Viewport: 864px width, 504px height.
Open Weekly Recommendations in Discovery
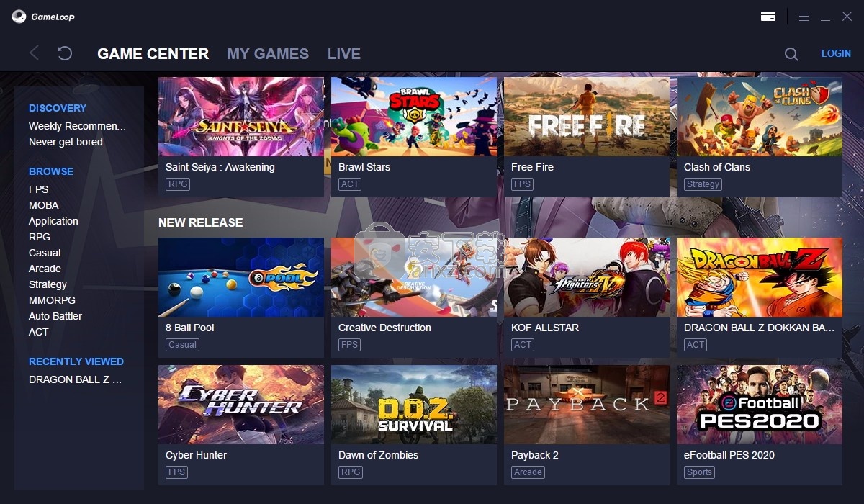[x=77, y=126]
